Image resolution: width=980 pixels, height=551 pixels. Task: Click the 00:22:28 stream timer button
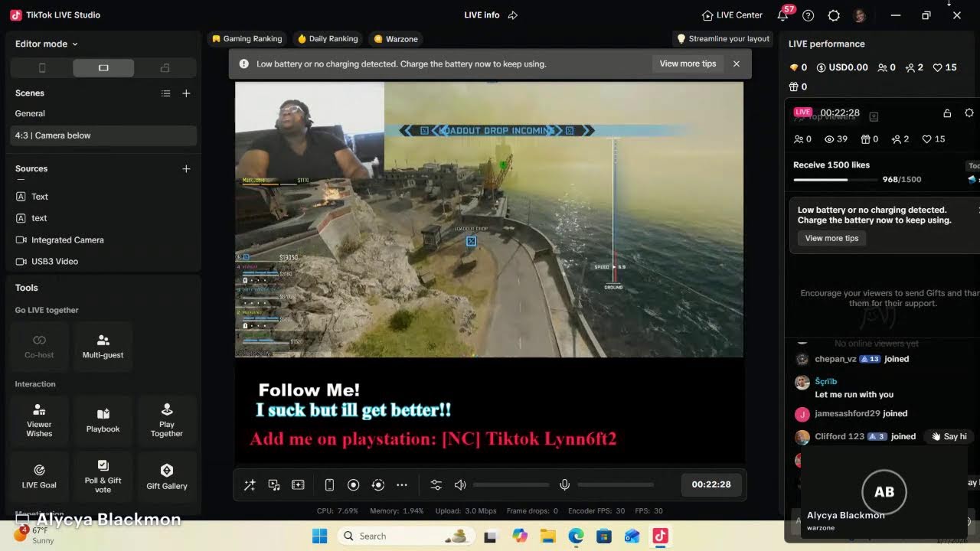[711, 484]
